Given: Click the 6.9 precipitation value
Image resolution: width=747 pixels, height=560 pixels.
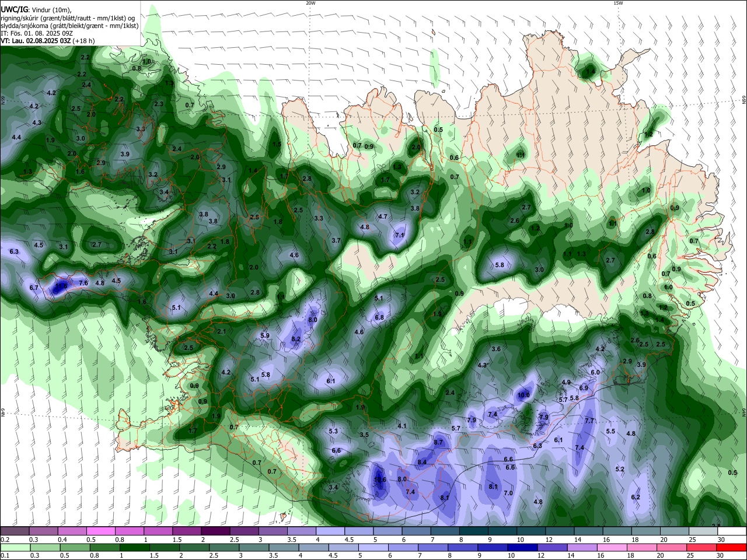Looking at the screenshot, I should (584, 388).
